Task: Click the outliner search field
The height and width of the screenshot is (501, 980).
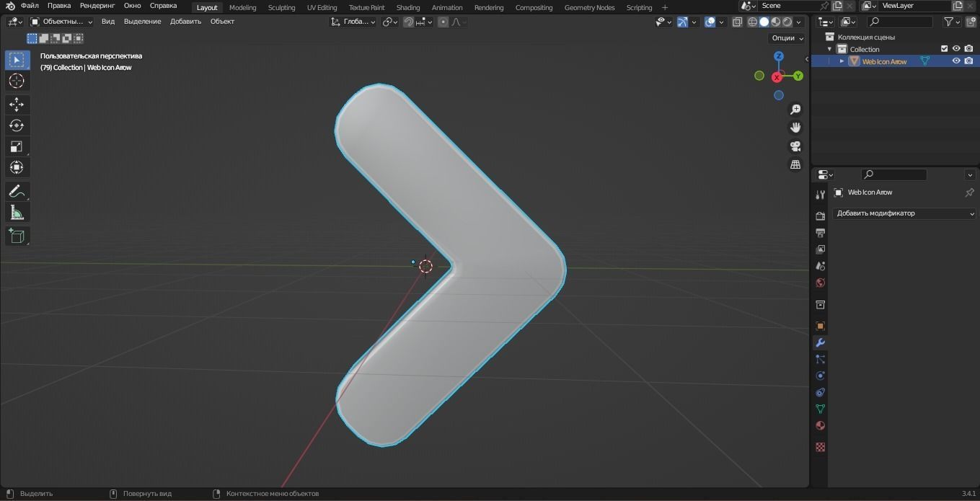Action: (899, 22)
